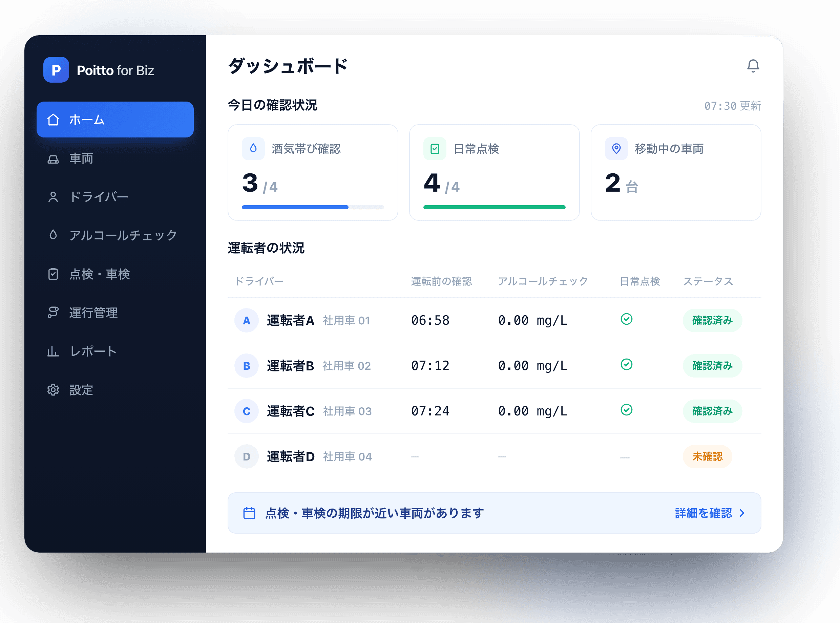The width and height of the screenshot is (840, 623).
Task: Open the レポート section
Action: click(115, 351)
